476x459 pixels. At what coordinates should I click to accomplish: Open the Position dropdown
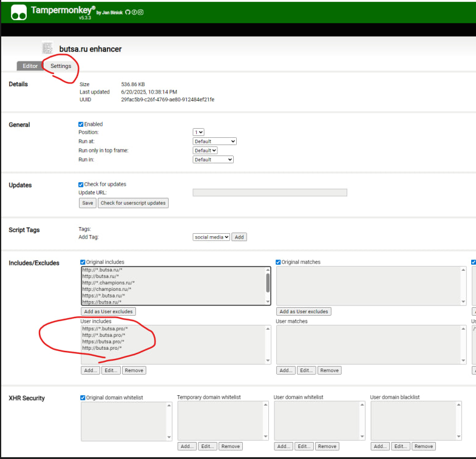pos(199,132)
